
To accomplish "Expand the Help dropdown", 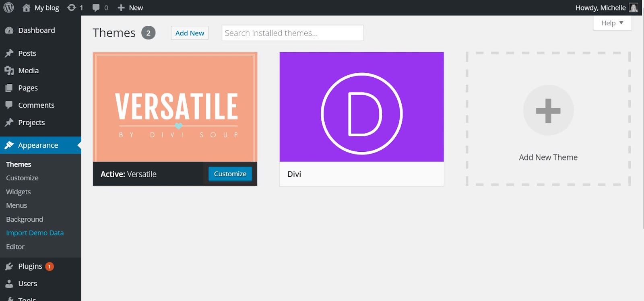I will click(x=612, y=23).
